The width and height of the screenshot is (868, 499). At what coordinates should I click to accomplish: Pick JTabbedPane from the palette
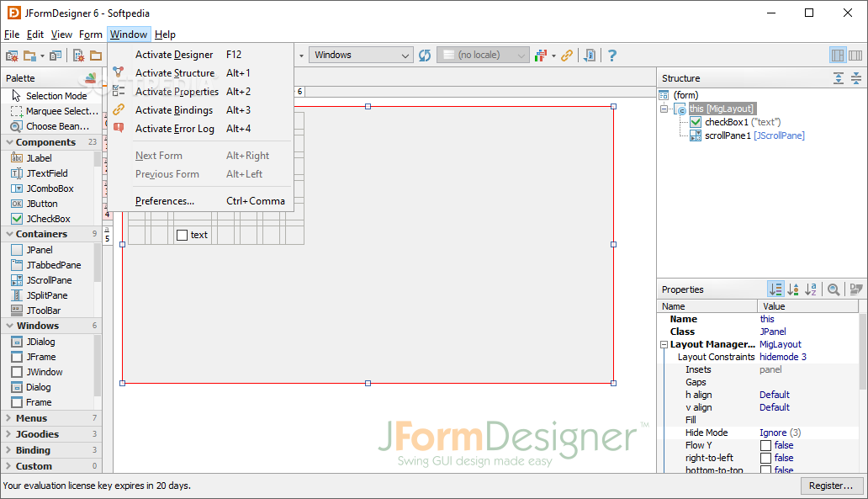(48, 265)
